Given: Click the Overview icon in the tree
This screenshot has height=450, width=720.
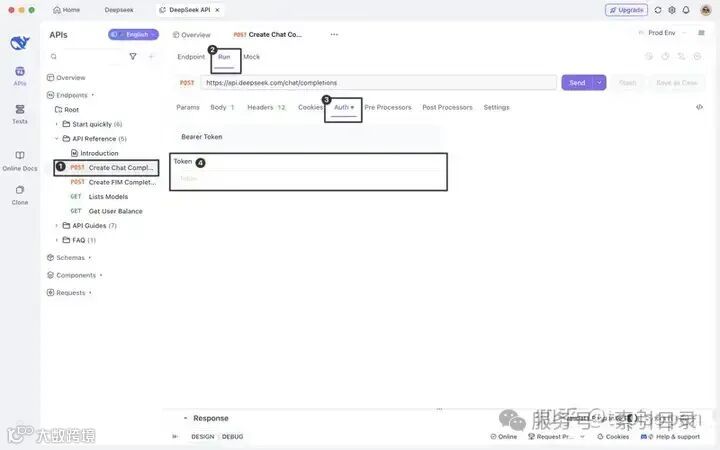Looking at the screenshot, I should click(x=51, y=78).
